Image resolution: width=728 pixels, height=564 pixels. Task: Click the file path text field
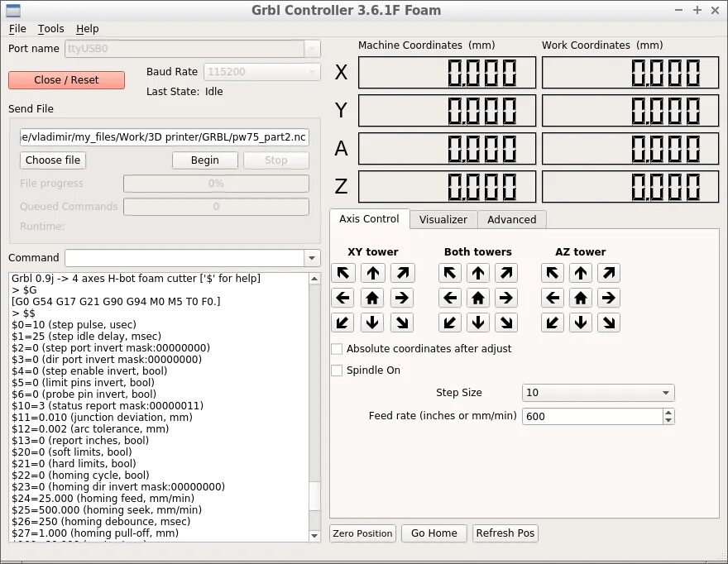click(x=165, y=137)
